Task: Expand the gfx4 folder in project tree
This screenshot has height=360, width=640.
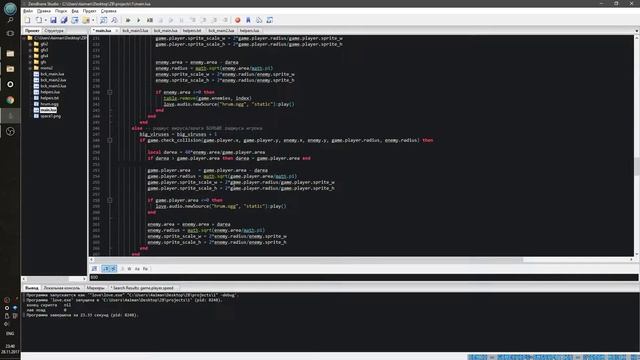Action: 30,56
